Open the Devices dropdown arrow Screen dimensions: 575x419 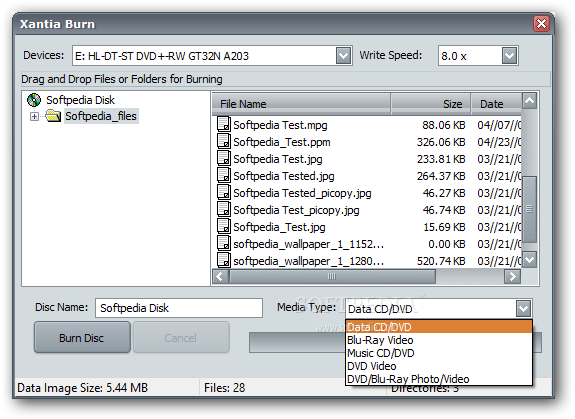click(343, 56)
